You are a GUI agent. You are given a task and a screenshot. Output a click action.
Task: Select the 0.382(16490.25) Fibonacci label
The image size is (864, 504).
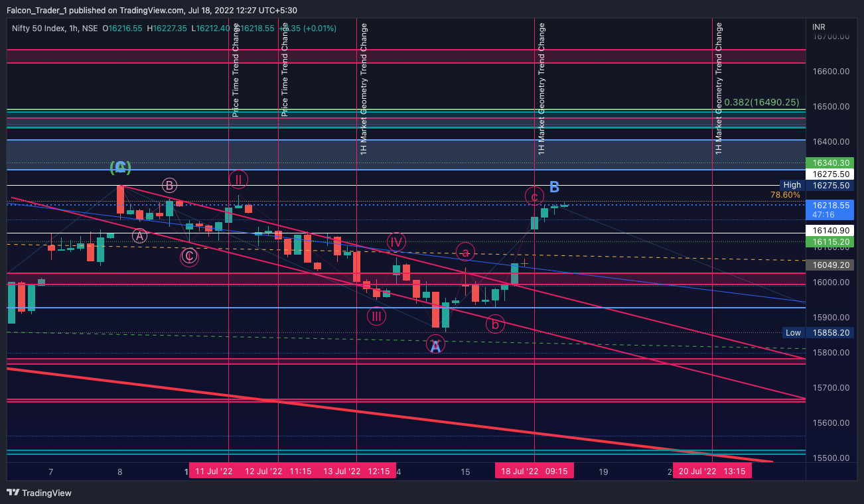[761, 102]
